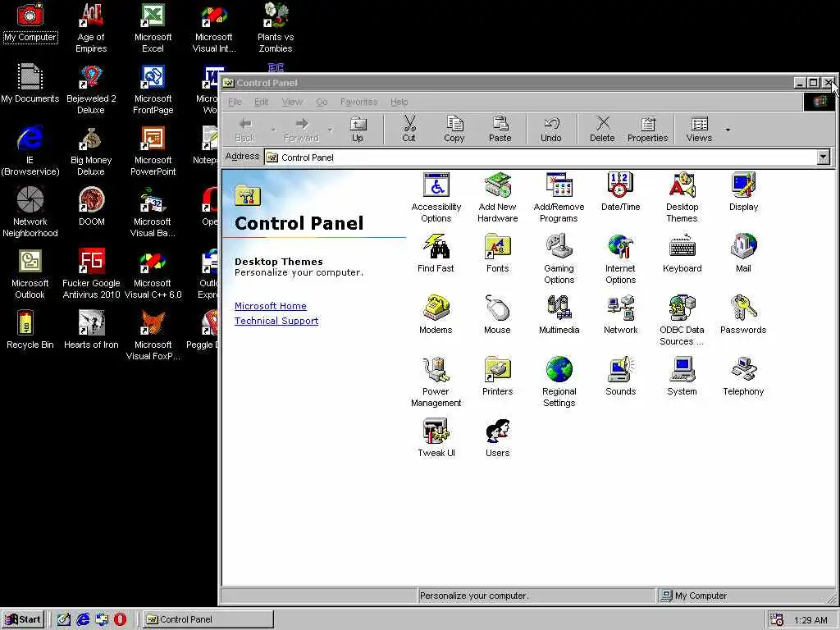Image resolution: width=840 pixels, height=630 pixels.
Task: Open the Mouse settings icon
Action: (497, 315)
